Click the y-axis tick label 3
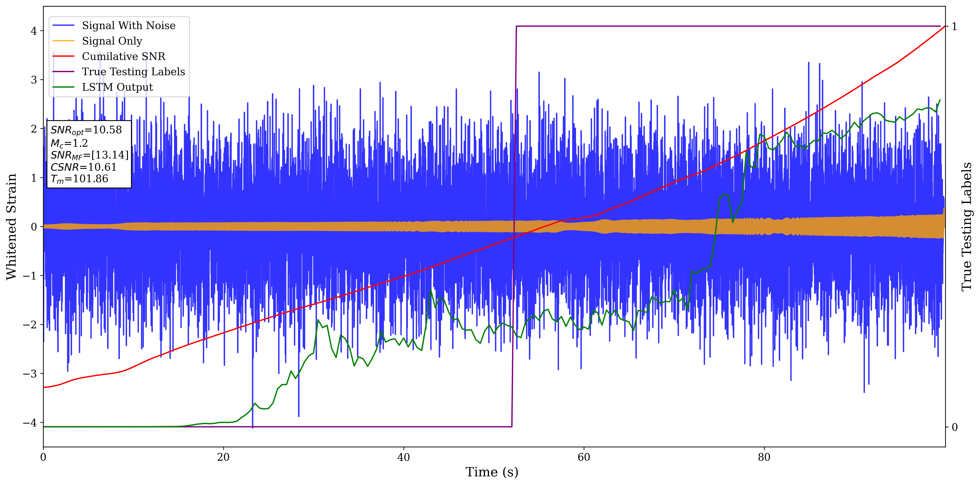Viewport: 980px width, 485px height. click(x=34, y=80)
